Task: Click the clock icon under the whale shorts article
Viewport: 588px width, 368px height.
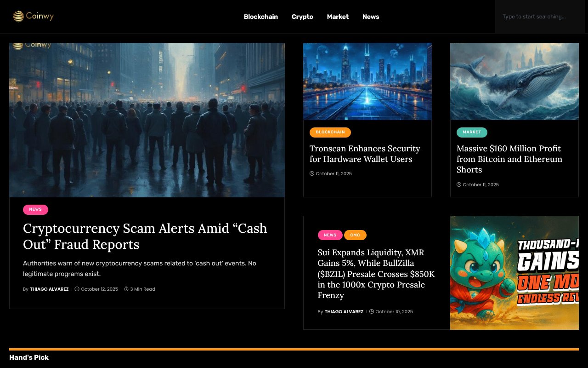Action: [x=459, y=184]
